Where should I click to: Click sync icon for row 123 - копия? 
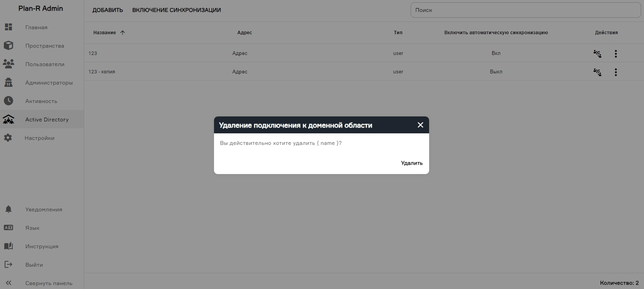tap(597, 72)
